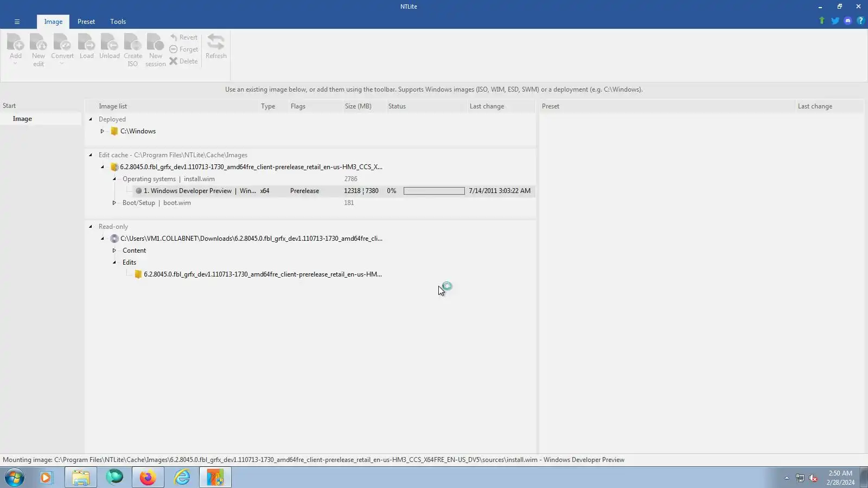
Task: Switch to the Preset tab
Action: [x=86, y=22]
